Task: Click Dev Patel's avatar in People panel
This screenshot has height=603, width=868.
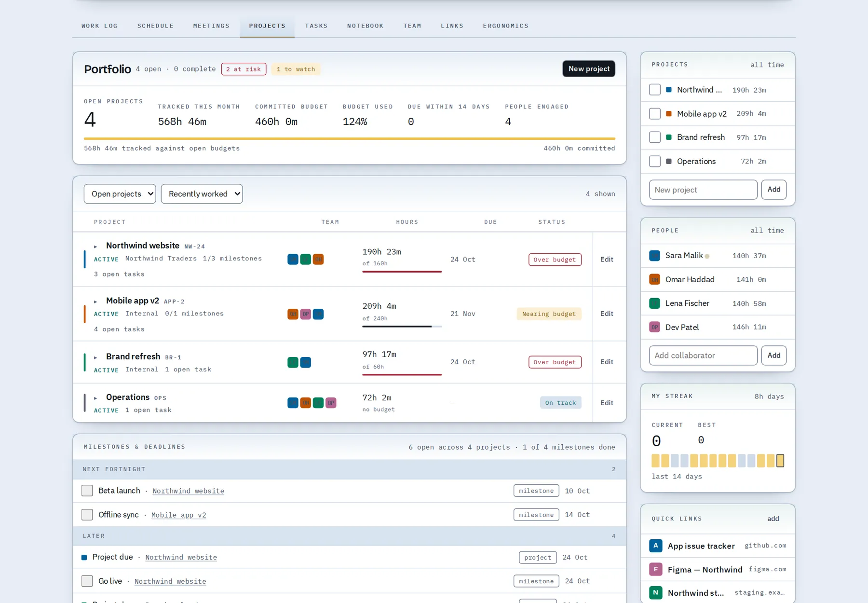Action: point(654,327)
